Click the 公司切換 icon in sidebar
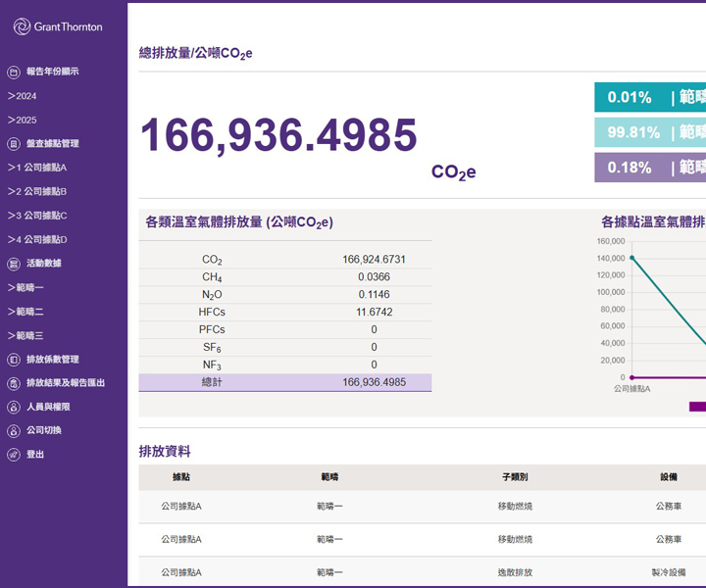706x588 pixels. (14, 430)
